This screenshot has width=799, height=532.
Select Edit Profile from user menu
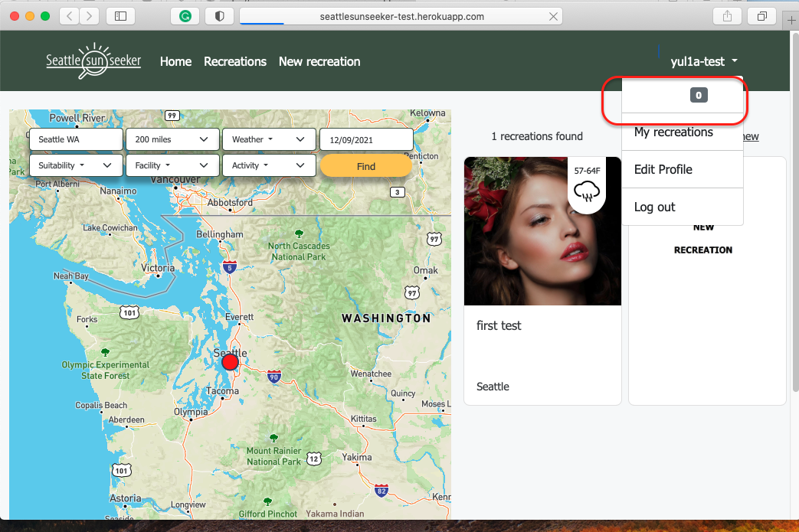(x=683, y=169)
